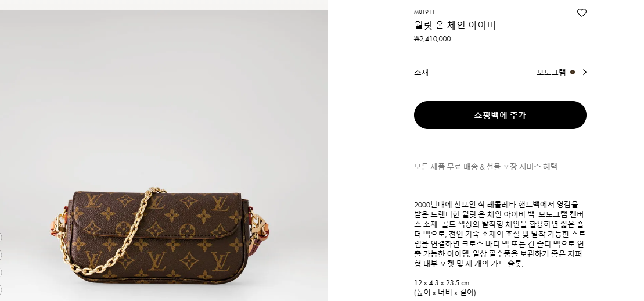Viewport: 644px width, 301px height.
Task: Add bag to wishlist with heart icon
Action: [581, 13]
